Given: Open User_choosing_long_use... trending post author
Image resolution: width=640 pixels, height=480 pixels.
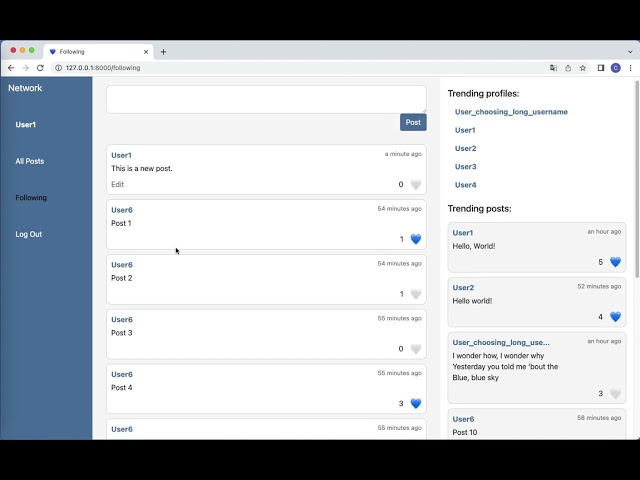Looking at the screenshot, I should click(501, 342).
